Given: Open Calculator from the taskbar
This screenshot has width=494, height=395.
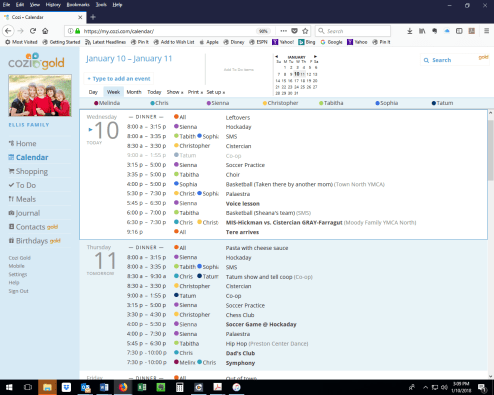Looking at the screenshot, I should [x=180, y=387].
